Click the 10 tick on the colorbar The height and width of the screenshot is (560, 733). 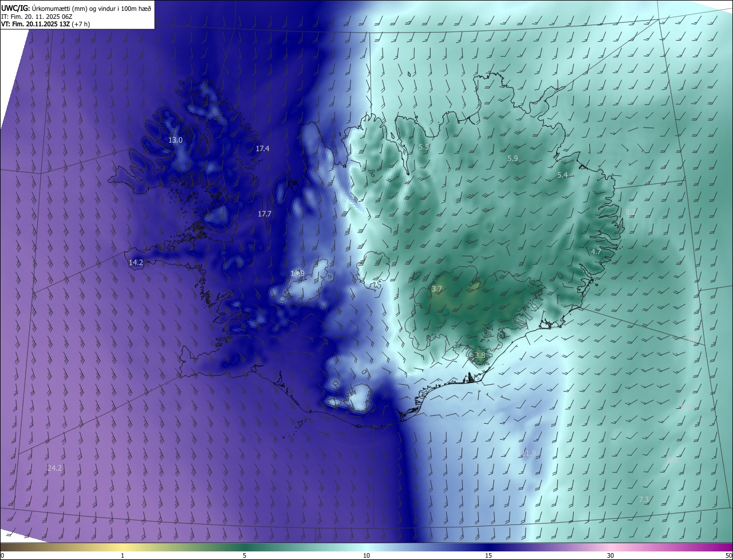click(x=366, y=555)
